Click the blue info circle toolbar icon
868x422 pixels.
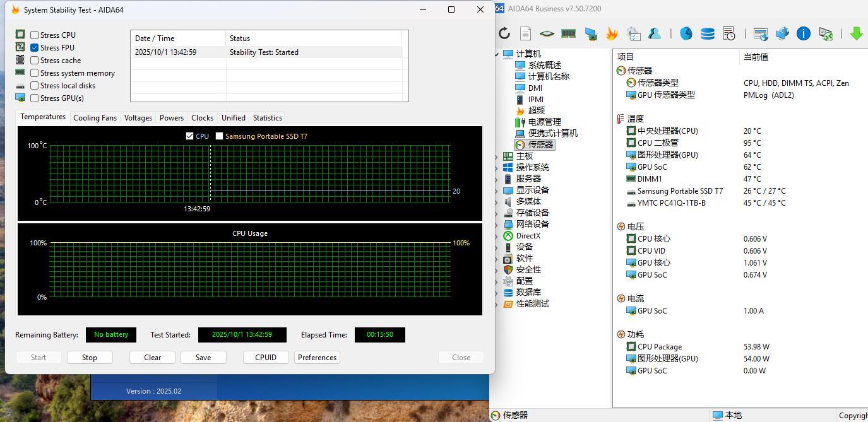[803, 33]
